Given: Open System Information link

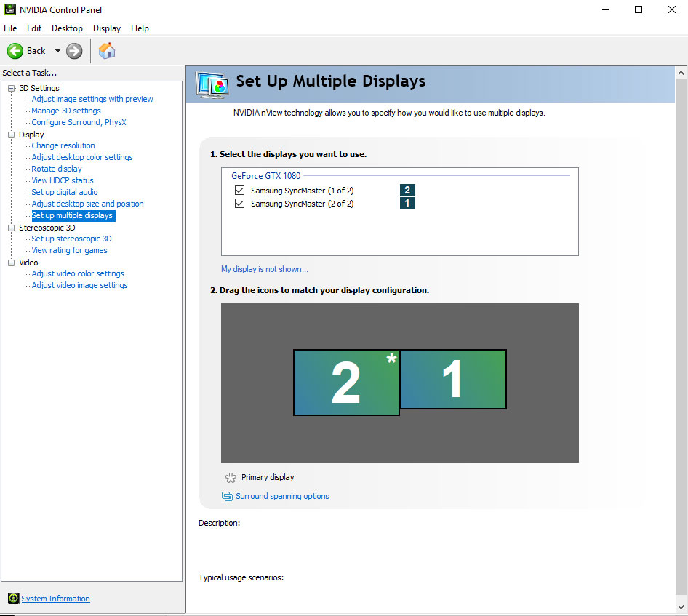Looking at the screenshot, I should [56, 599].
